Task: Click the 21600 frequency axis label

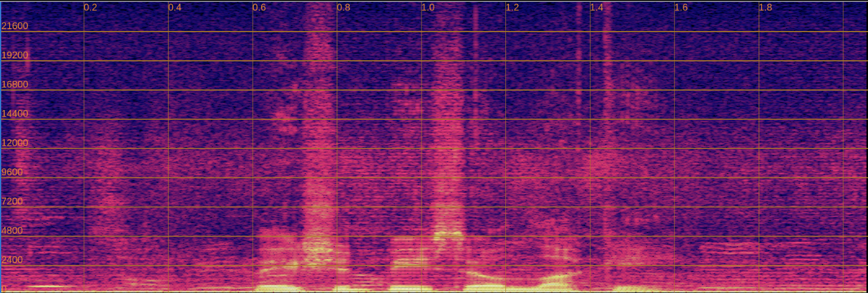Action: (15, 26)
